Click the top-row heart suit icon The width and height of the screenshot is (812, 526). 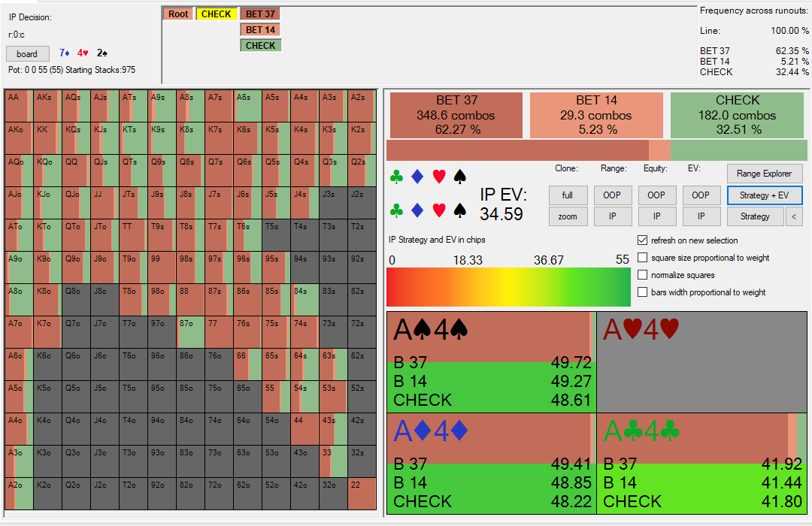click(x=439, y=177)
